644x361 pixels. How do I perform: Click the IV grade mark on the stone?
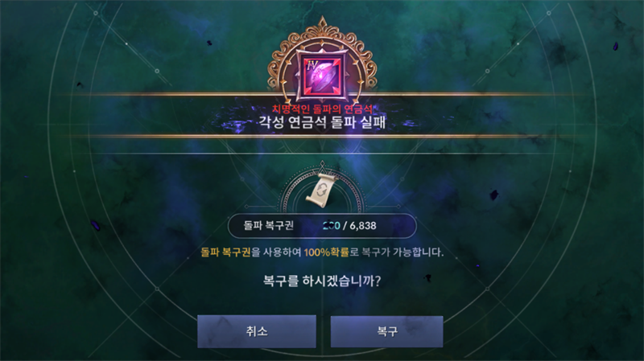312,65
